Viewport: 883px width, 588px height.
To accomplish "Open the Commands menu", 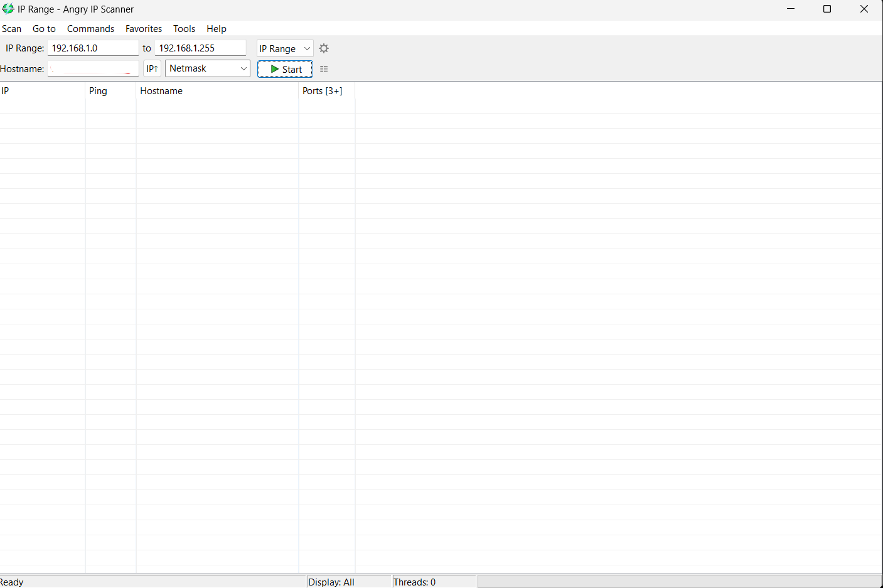I will [90, 29].
